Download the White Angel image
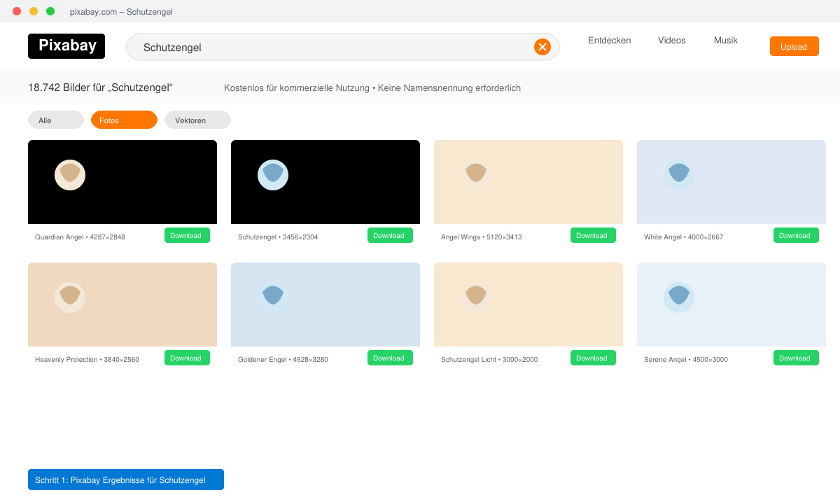This screenshot has height=504, width=840. pyautogui.click(x=796, y=235)
